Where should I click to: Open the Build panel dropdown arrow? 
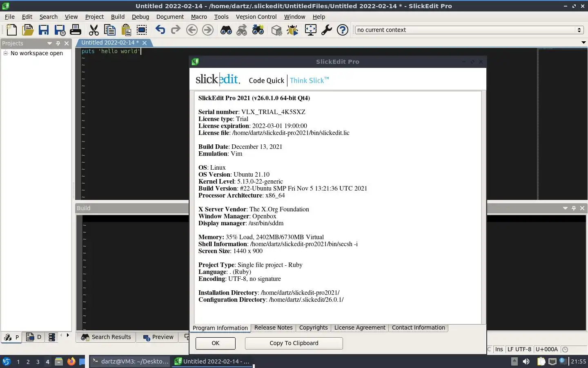[565, 208]
